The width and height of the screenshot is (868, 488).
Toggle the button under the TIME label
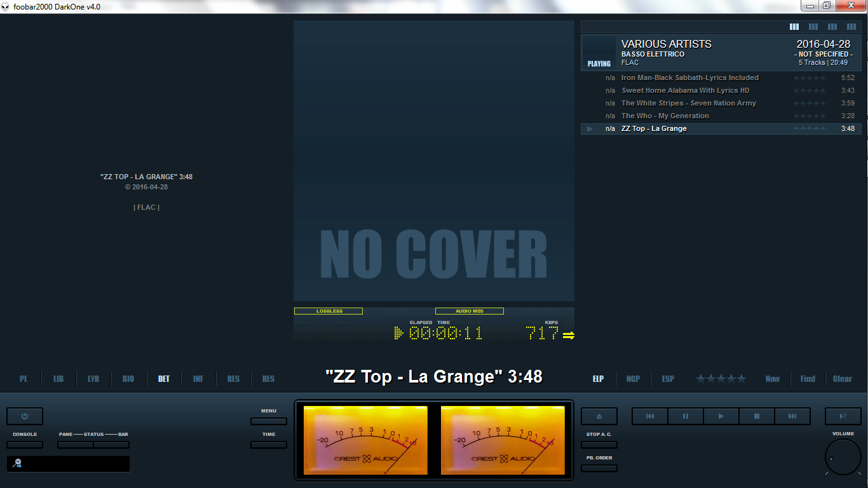pos(269,445)
